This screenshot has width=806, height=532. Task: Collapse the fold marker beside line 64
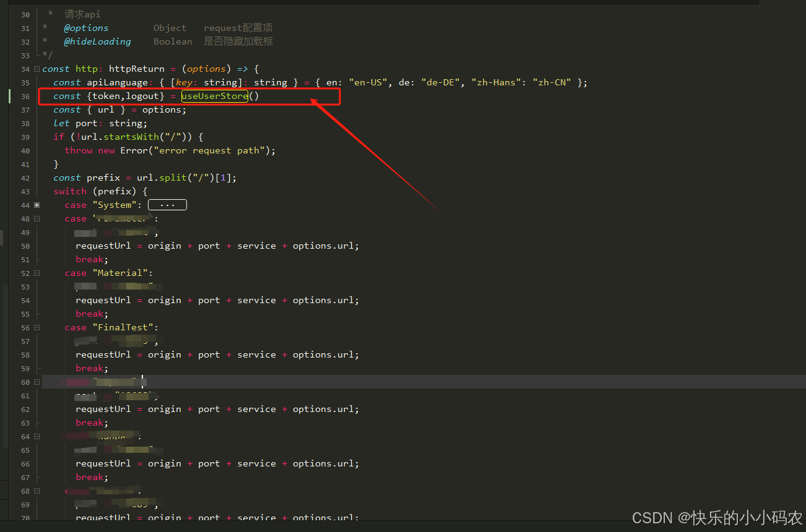point(37,436)
